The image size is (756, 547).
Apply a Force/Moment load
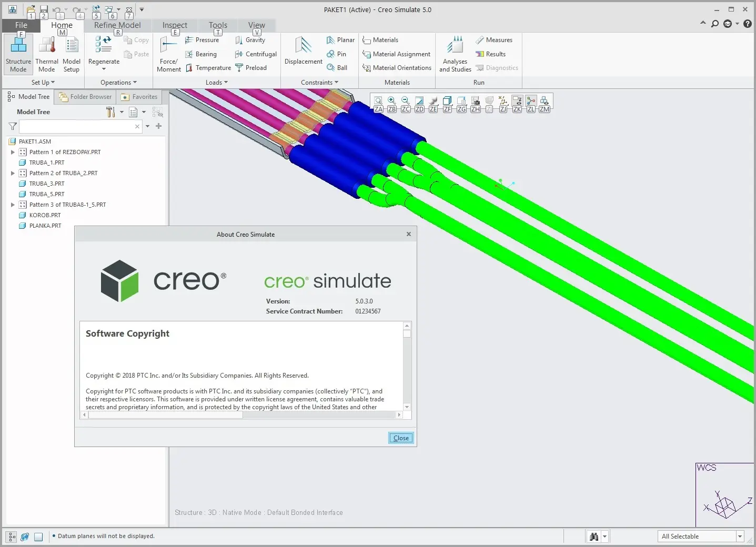tap(169, 54)
